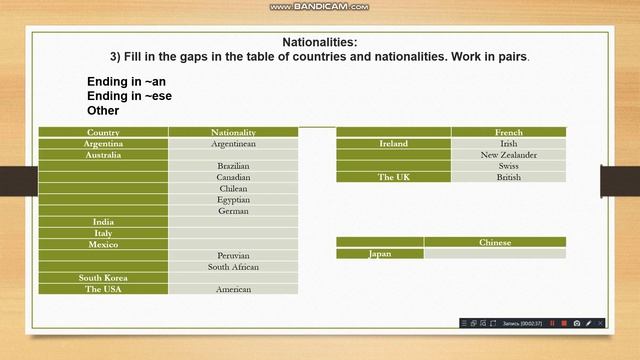Take a screenshot with the camera icon
640x360 pixels.
pyautogui.click(x=577, y=323)
